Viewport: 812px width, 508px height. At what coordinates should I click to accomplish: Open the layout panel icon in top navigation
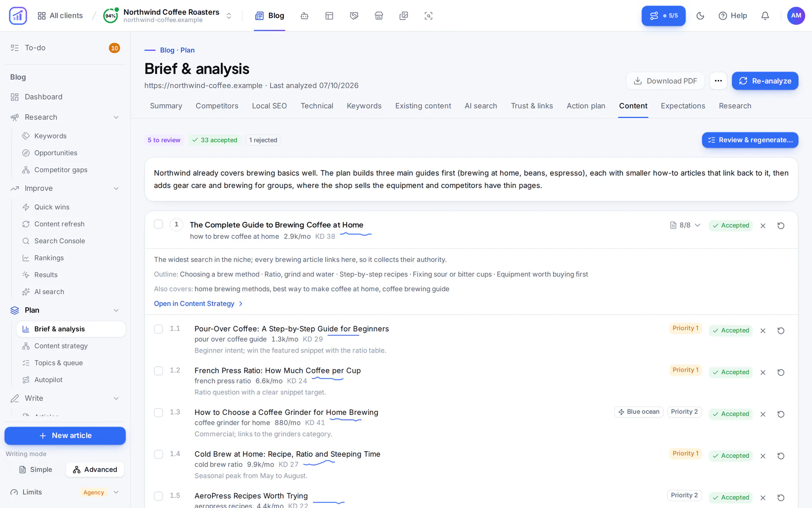tap(329, 16)
